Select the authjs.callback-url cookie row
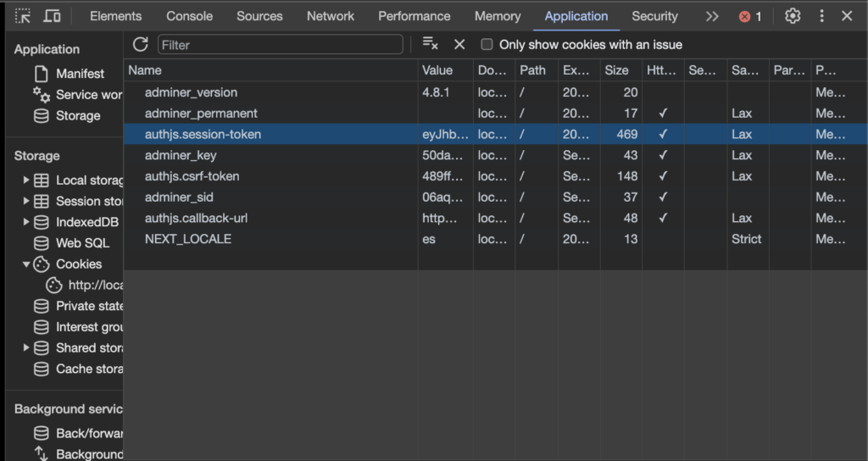 click(495, 219)
